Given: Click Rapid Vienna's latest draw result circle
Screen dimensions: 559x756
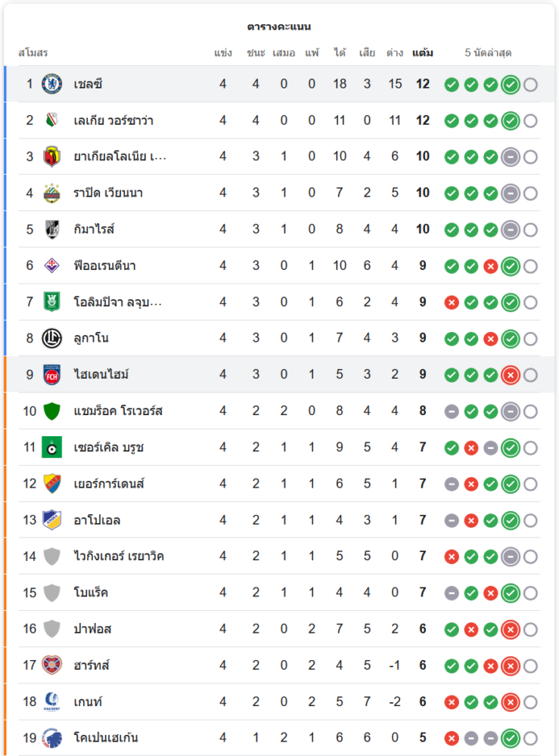Looking at the screenshot, I should point(511,194).
